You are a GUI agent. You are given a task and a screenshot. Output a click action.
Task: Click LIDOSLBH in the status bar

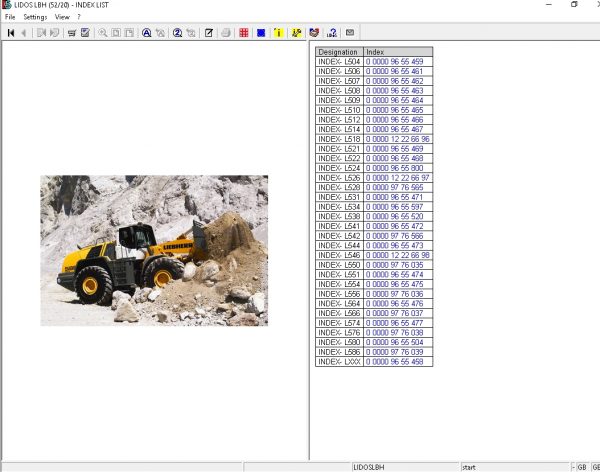pyautogui.click(x=368, y=467)
